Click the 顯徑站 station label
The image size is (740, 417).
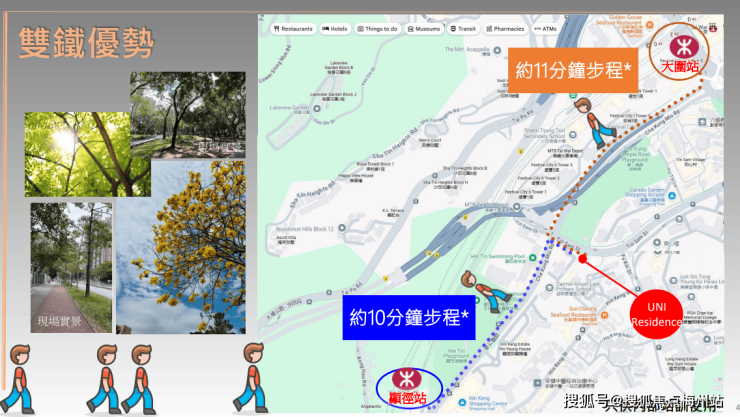[x=408, y=398]
